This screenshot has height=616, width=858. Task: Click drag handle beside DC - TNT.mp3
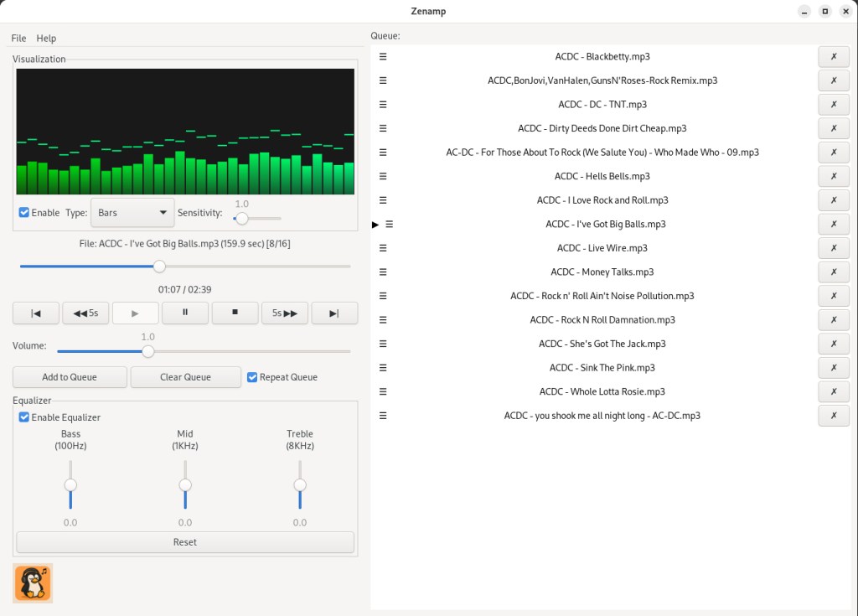click(x=383, y=105)
